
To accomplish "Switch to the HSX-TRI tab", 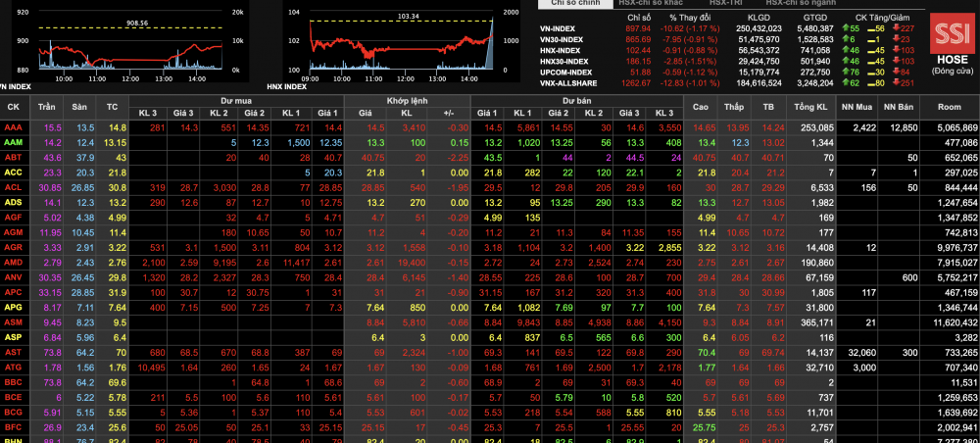I will [726, 4].
